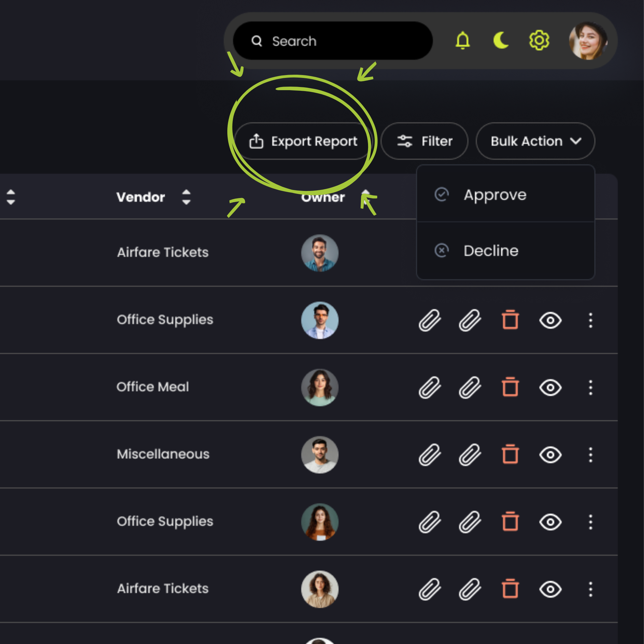Click the notification bell icon

coord(462,41)
